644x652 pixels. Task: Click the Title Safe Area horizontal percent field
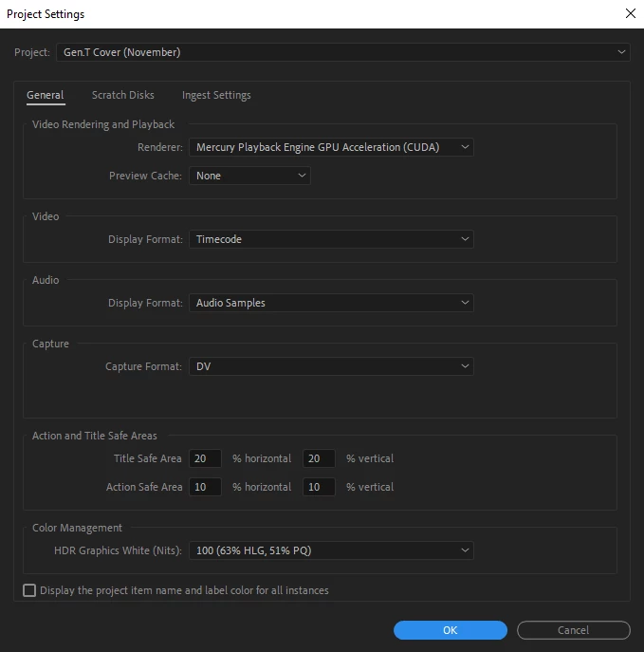click(205, 458)
